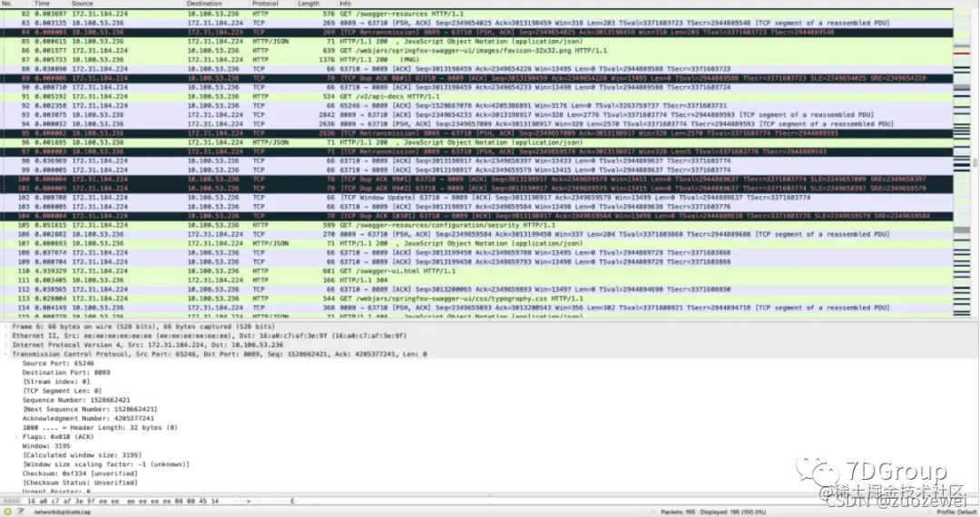Select packet 97 TCP Retransmission row
The width and height of the screenshot is (980, 517).
coord(476,151)
